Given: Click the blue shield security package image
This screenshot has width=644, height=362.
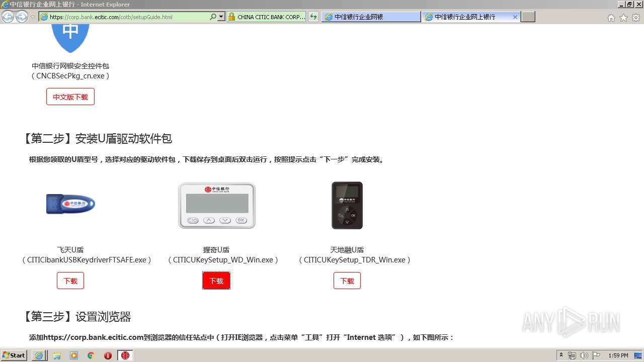Looking at the screenshot, I should 70,38.
